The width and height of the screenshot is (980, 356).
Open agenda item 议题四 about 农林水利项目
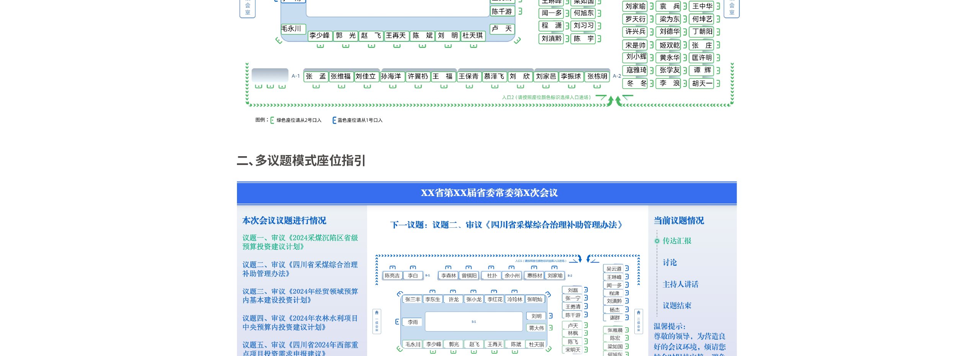click(300, 322)
